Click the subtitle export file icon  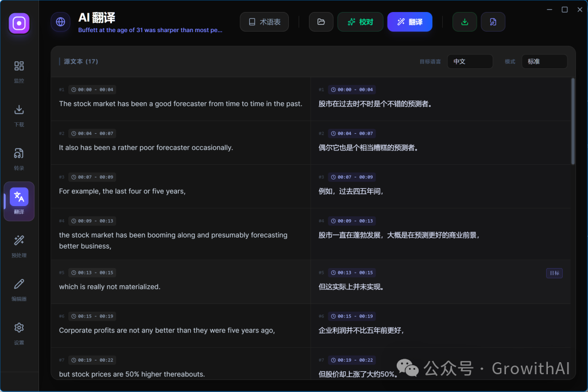(493, 21)
